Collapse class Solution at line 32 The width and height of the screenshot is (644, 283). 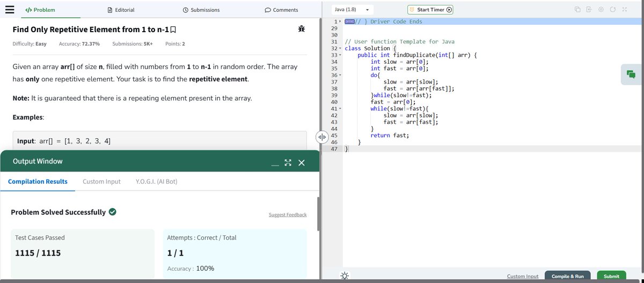[x=341, y=48]
